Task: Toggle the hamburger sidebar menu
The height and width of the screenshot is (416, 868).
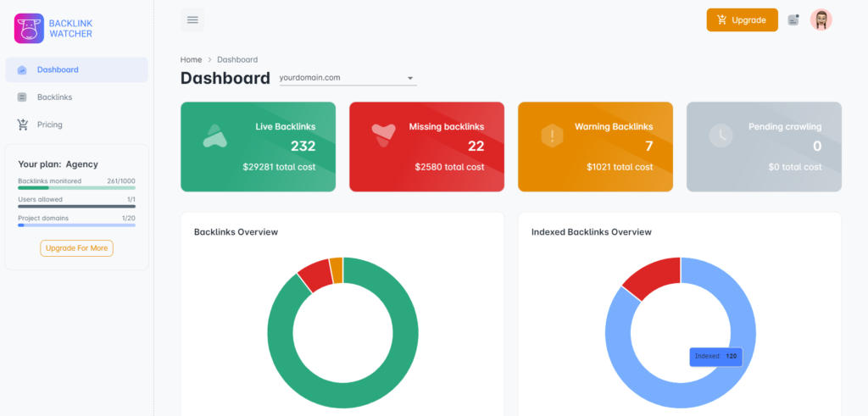Action: point(192,19)
